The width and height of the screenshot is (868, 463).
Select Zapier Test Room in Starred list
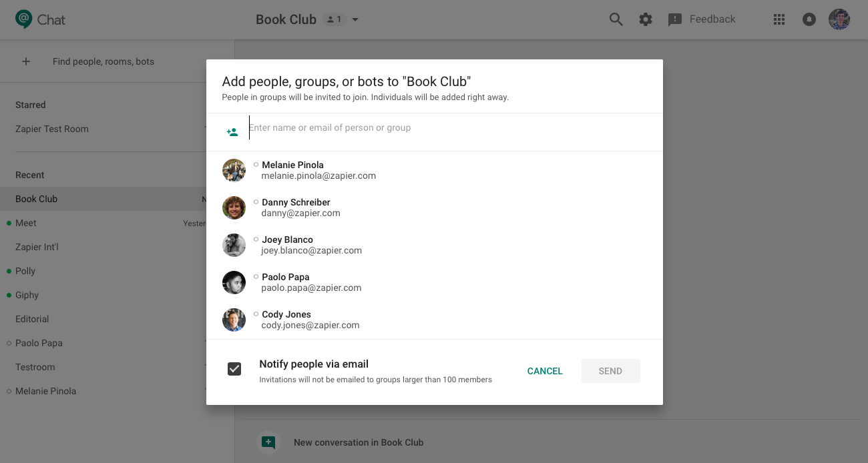pyautogui.click(x=52, y=129)
